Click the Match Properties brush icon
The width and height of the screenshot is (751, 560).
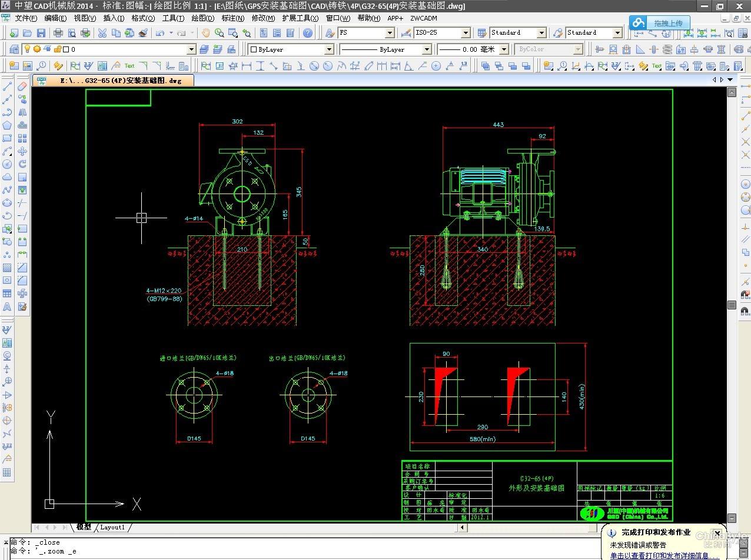[x=143, y=33]
